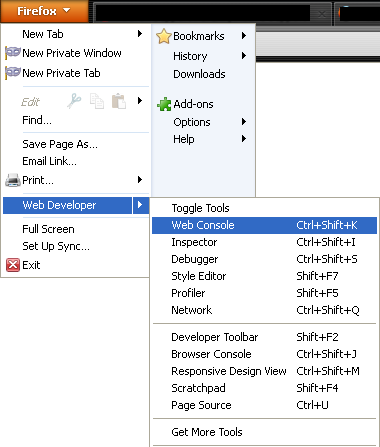Expand the Help submenu arrow
The height and width of the screenshot is (447, 380).
[x=244, y=139]
